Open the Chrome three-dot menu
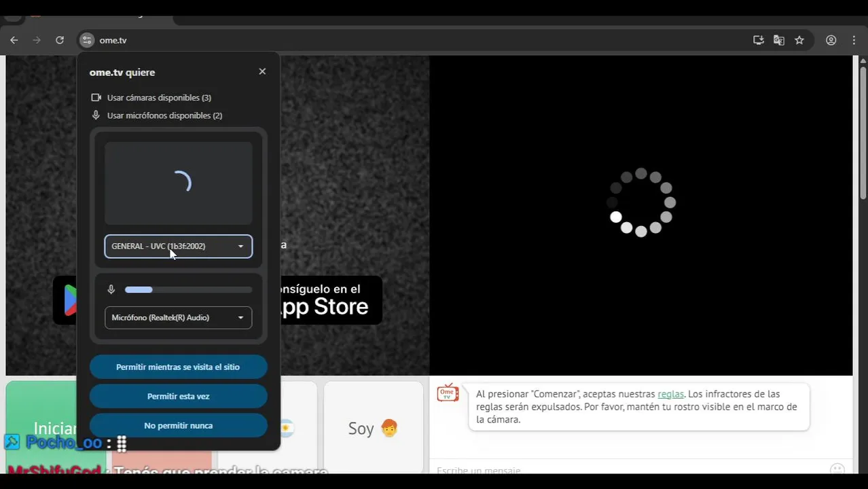This screenshot has height=489, width=868. 854,40
